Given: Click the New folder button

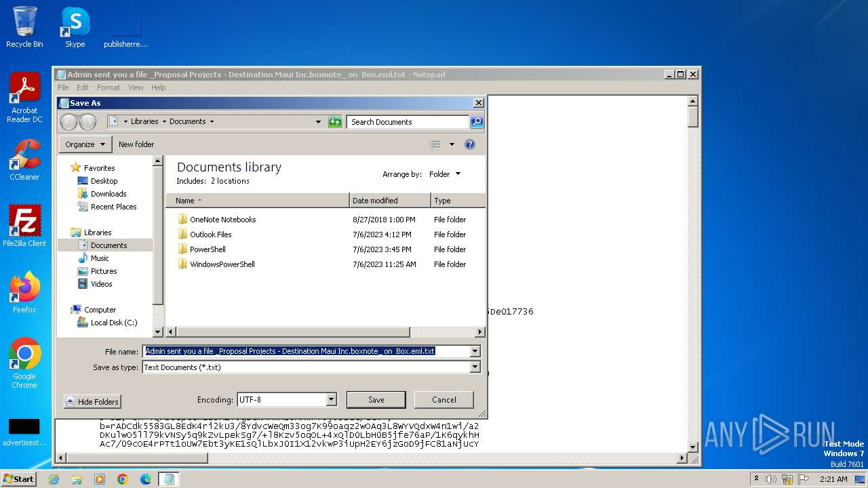Looking at the screenshot, I should 136,144.
